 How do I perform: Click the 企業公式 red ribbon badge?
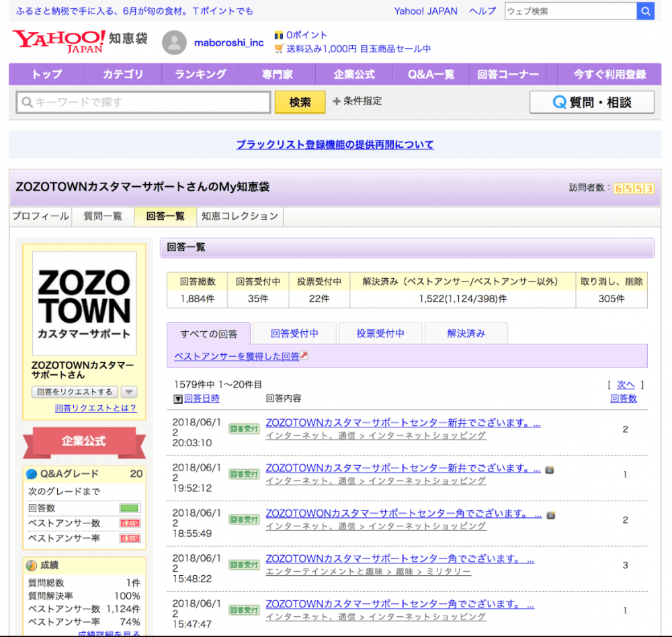click(x=84, y=441)
